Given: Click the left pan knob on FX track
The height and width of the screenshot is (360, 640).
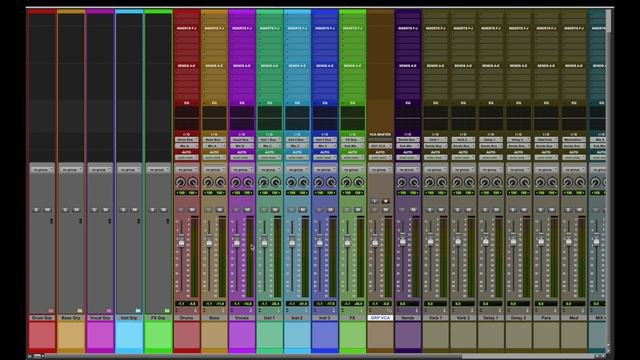Looking at the screenshot, I should pos(347,182).
